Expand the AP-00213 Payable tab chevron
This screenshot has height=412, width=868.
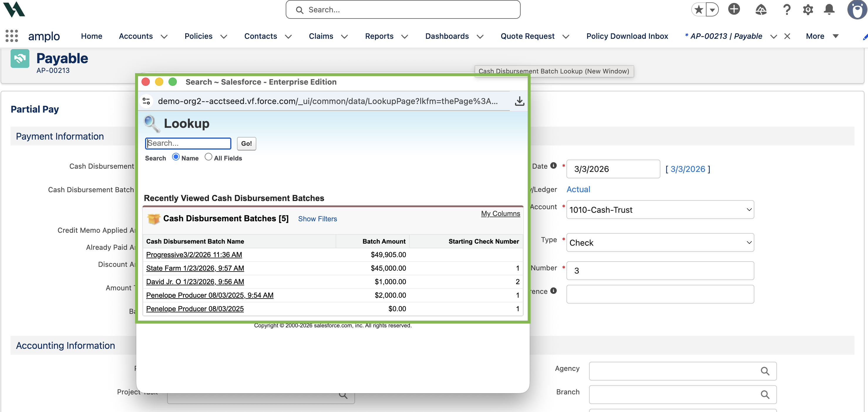[x=774, y=37]
